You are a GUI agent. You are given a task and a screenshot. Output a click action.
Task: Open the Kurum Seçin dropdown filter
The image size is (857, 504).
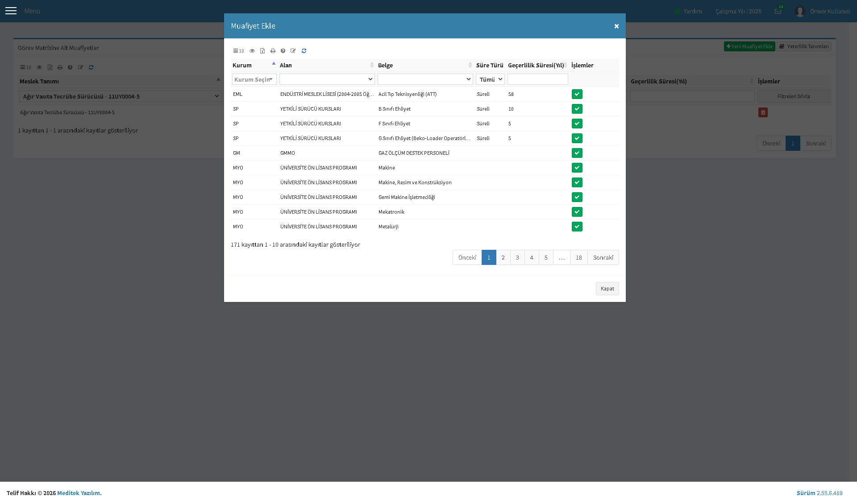(x=254, y=79)
